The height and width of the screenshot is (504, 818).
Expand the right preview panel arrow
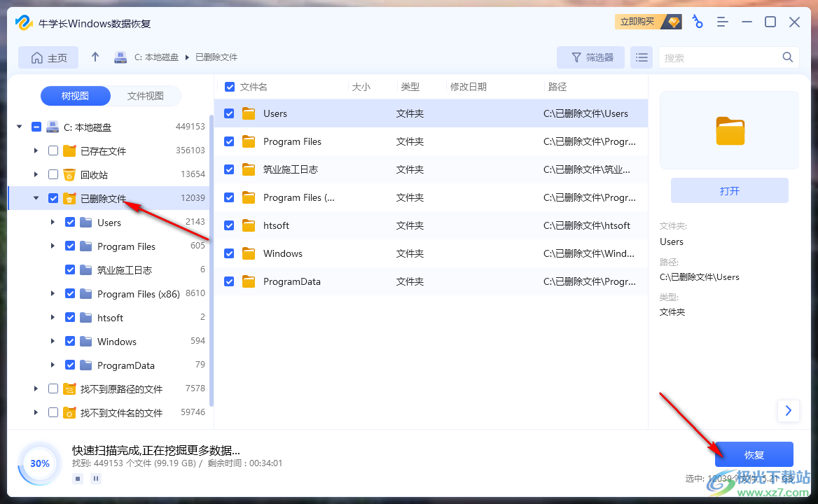coord(789,411)
